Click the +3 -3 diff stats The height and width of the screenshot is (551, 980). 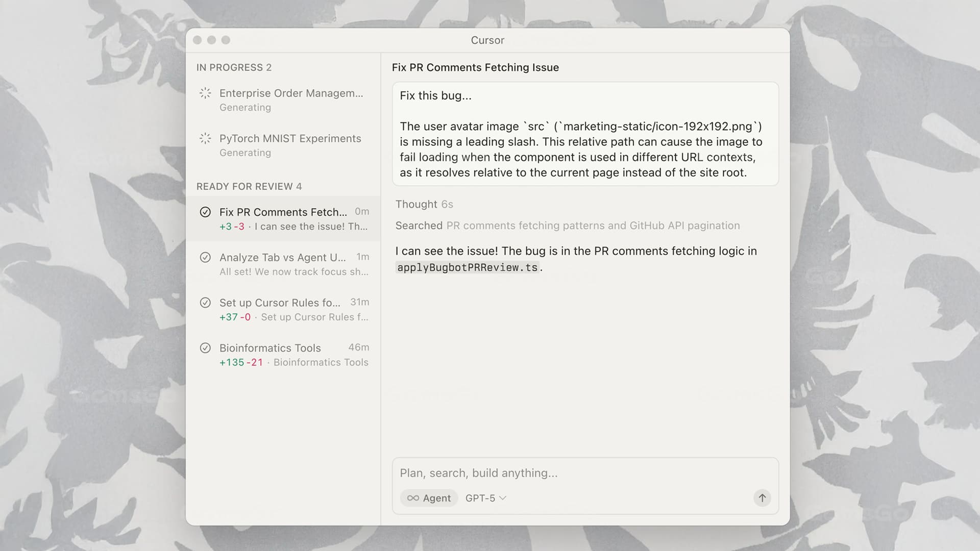click(232, 227)
